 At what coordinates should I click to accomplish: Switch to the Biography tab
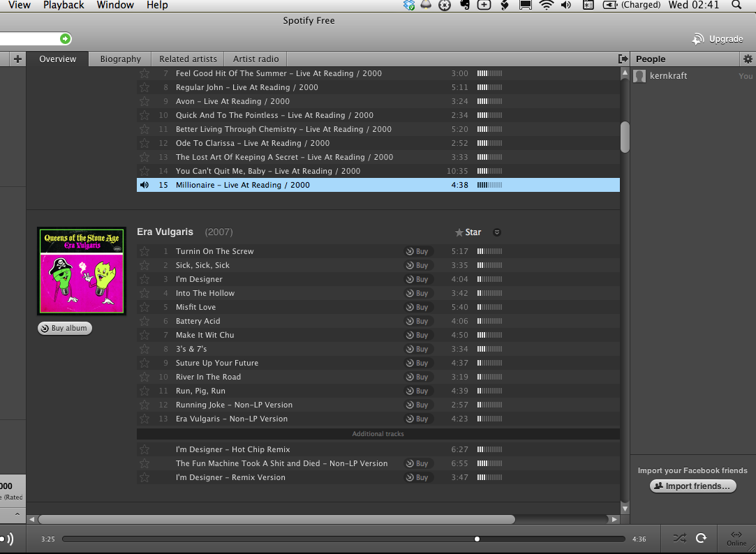(x=121, y=59)
